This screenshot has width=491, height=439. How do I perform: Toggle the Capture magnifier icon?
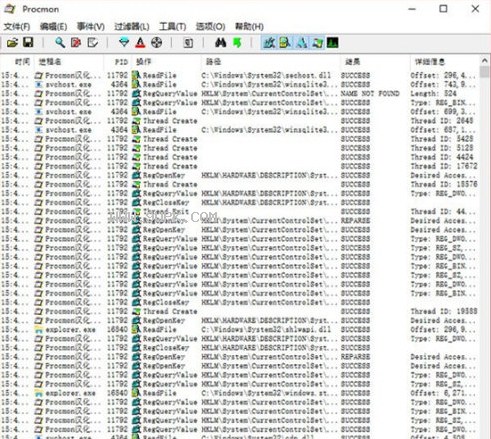[x=60, y=43]
